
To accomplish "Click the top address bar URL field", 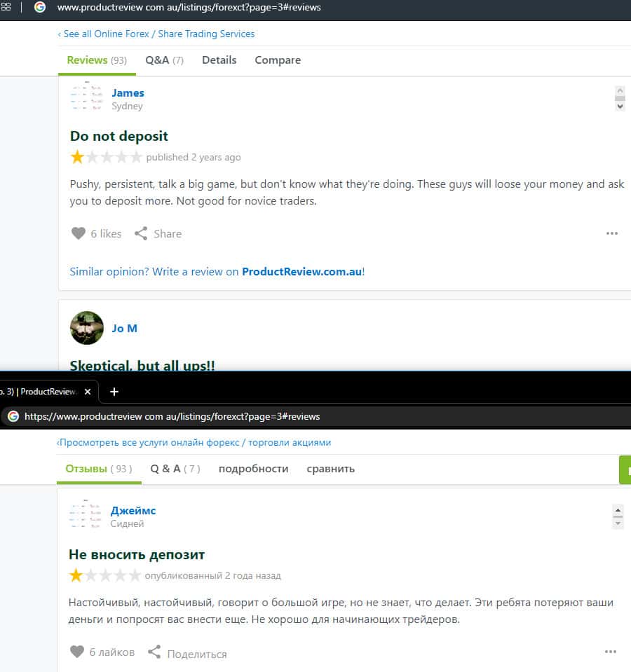I will (189, 7).
